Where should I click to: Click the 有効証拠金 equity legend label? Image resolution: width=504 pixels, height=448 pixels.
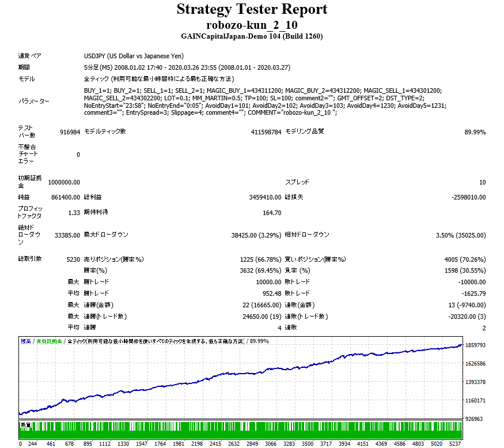(x=49, y=341)
